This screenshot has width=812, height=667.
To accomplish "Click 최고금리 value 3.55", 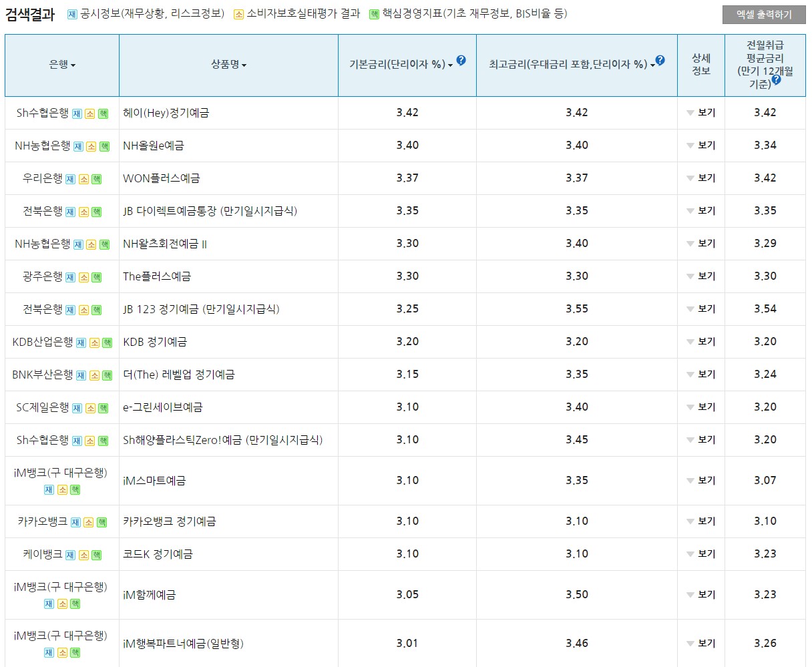I will click(x=577, y=309).
